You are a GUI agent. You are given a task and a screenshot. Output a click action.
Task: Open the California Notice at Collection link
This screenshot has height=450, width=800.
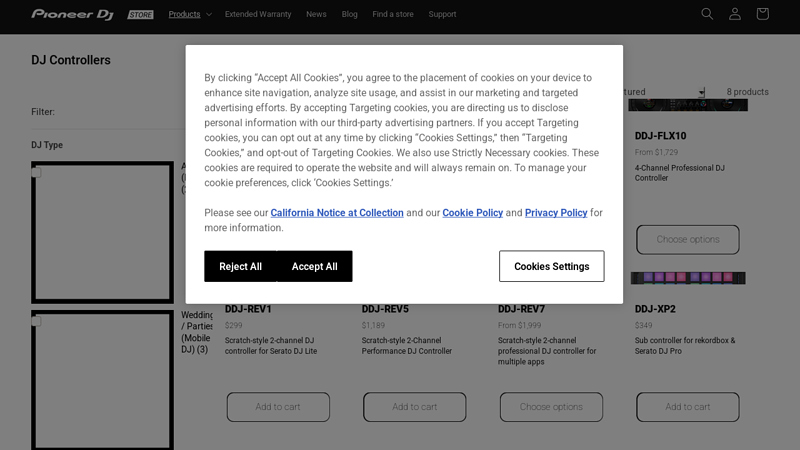(x=337, y=213)
